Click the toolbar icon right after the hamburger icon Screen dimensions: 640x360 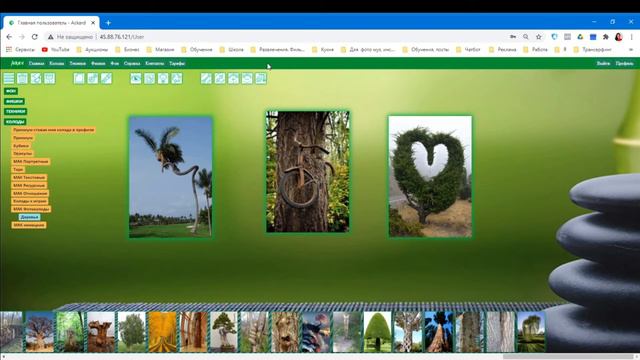point(22,78)
